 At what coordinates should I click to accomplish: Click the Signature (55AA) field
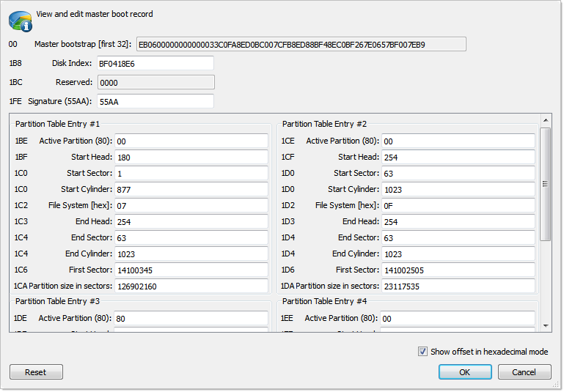click(155, 101)
